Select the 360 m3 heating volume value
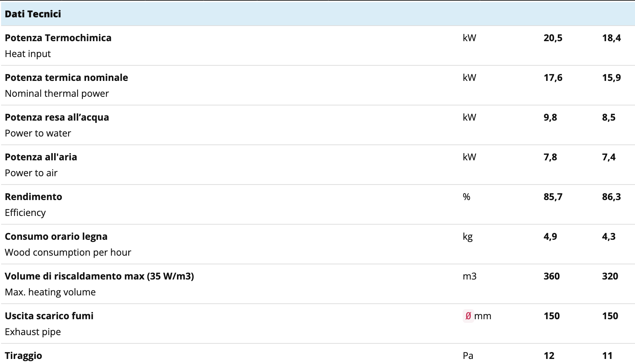 (x=552, y=276)
